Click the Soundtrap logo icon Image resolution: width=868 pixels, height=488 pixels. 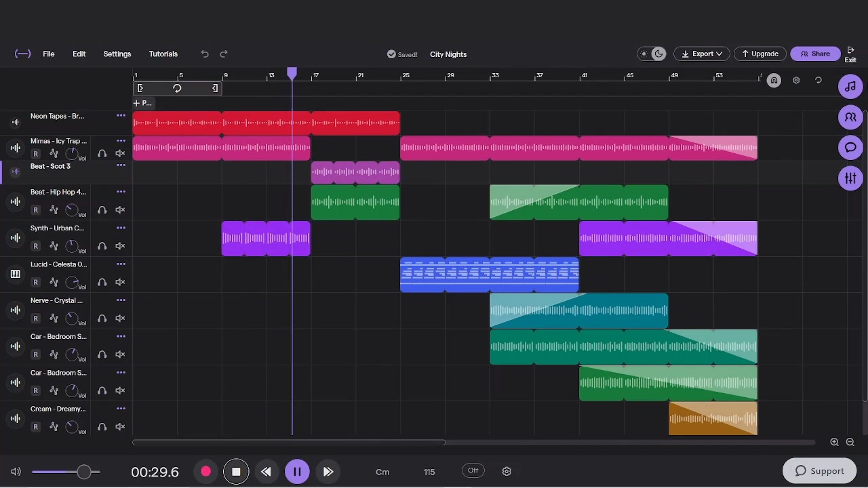pyautogui.click(x=23, y=54)
